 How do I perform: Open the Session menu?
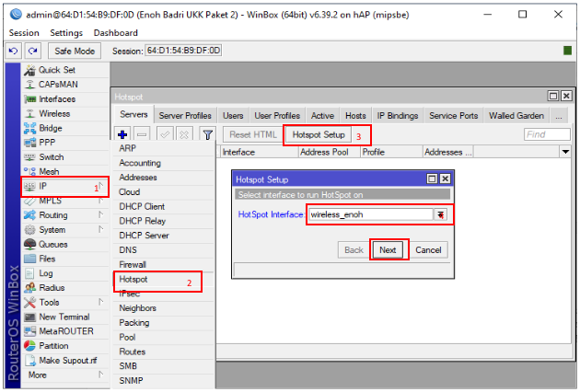24,33
